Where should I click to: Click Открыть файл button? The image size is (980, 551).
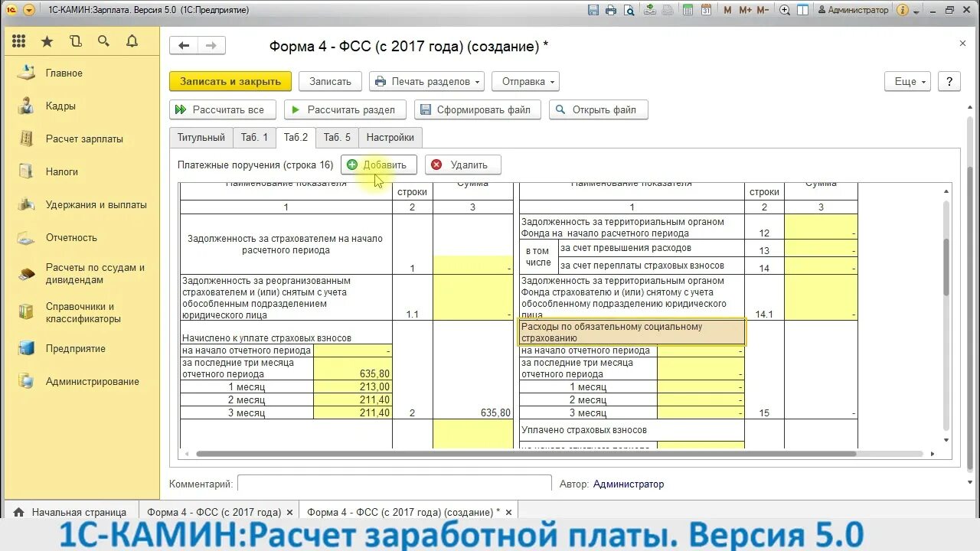[598, 109]
